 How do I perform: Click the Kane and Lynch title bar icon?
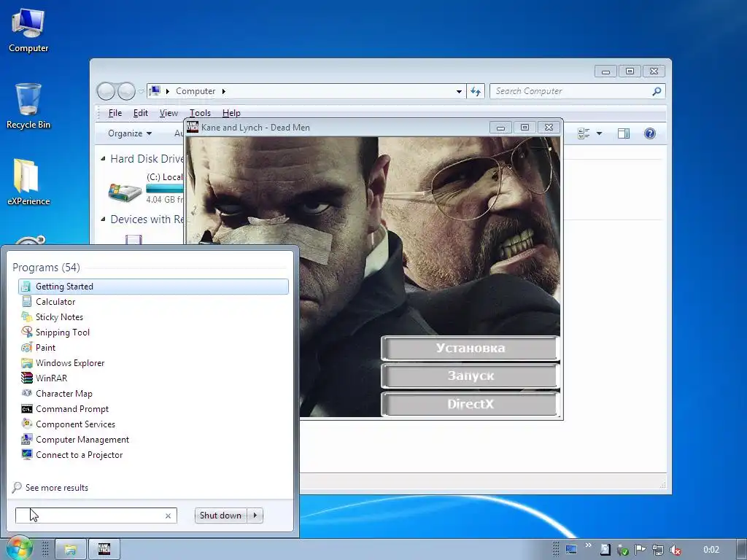193,127
